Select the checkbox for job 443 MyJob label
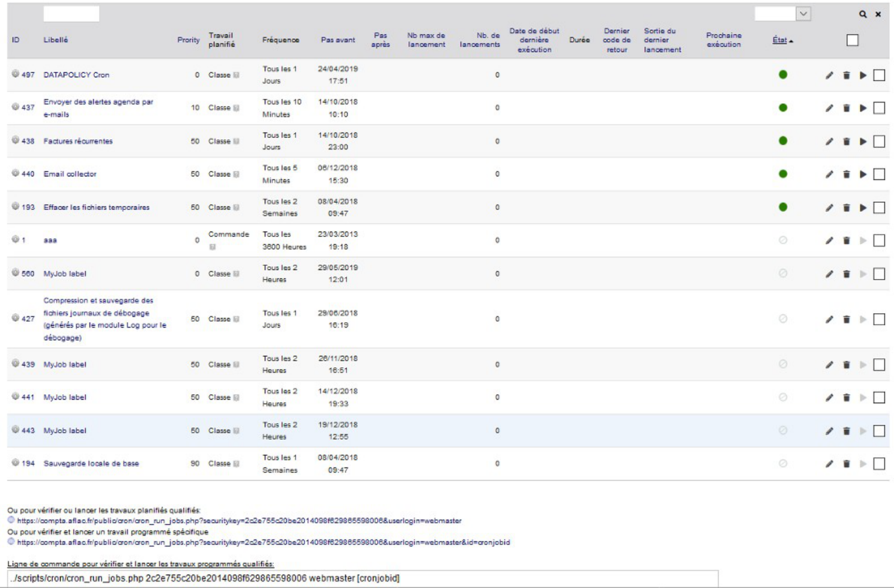The height and width of the screenshot is (588, 894). (879, 431)
